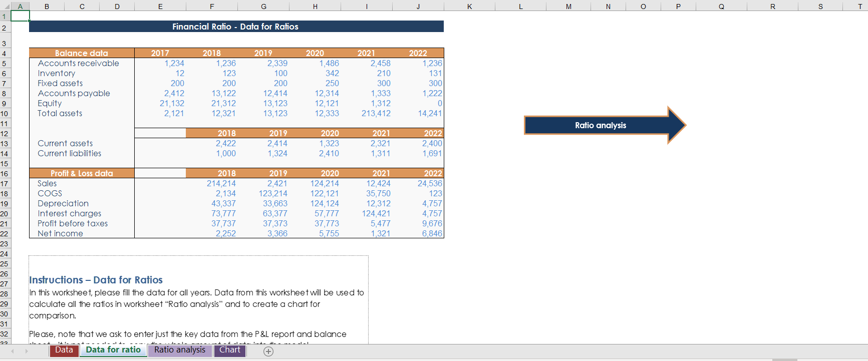The height and width of the screenshot is (361, 868).
Task: Click the select-all corner triangle
Action: pos(5,7)
